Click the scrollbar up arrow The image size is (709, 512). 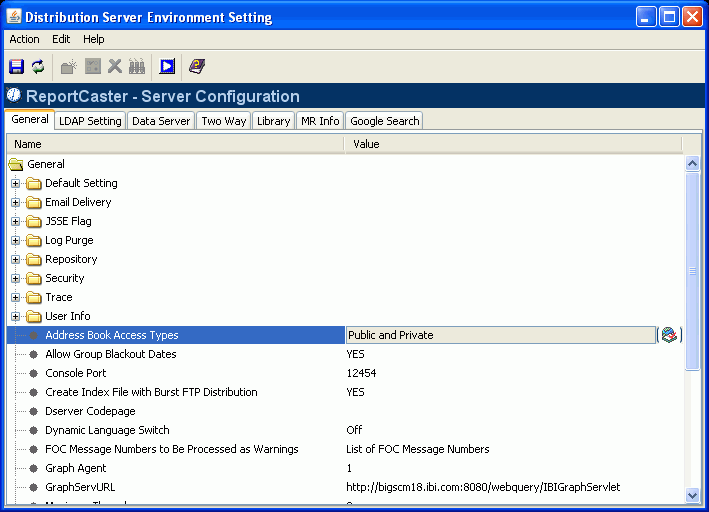coord(692,163)
